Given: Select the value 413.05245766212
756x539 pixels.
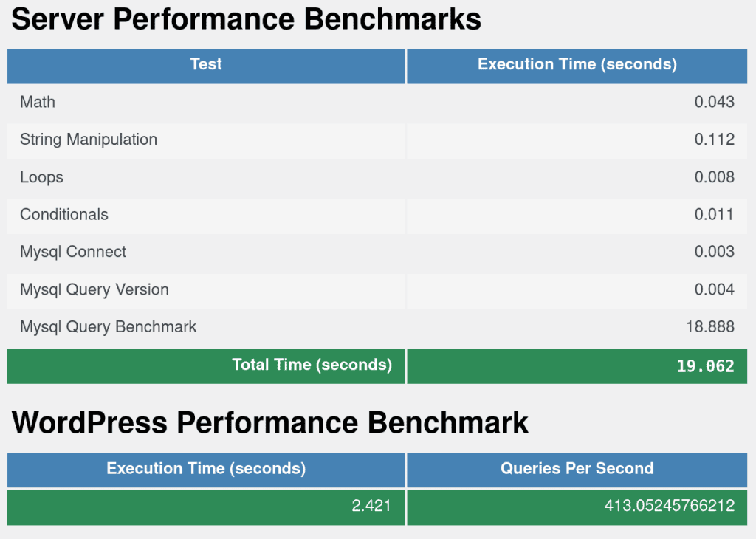Looking at the screenshot, I should [670, 506].
